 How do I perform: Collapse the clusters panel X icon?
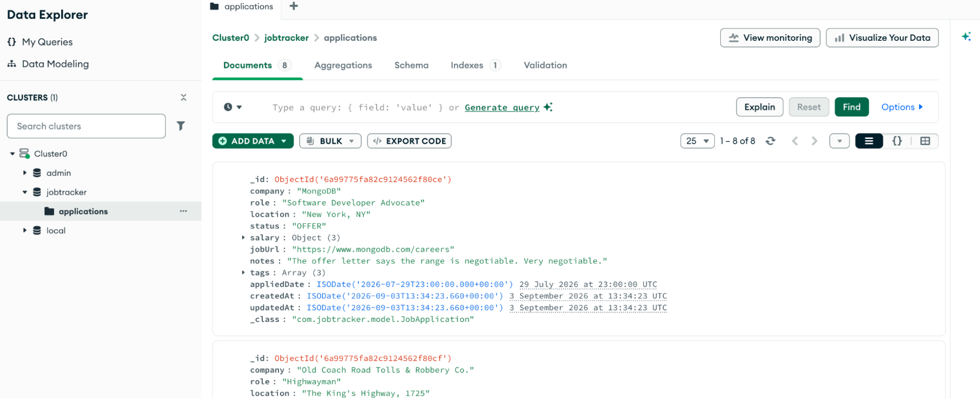(x=183, y=97)
